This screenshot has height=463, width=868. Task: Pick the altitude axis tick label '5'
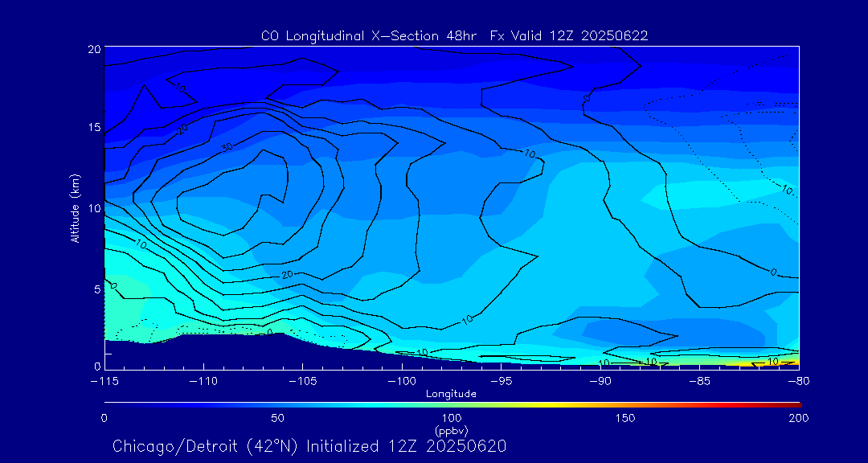(x=97, y=289)
